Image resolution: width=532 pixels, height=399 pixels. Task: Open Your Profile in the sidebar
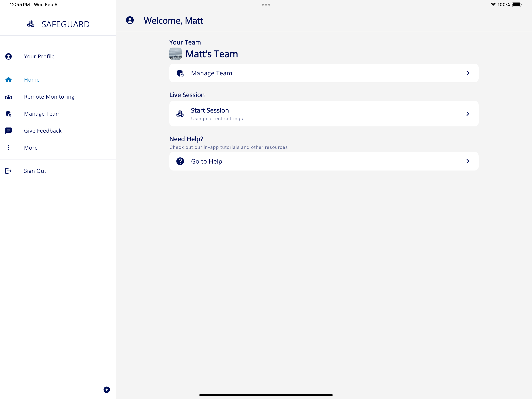coord(58,56)
